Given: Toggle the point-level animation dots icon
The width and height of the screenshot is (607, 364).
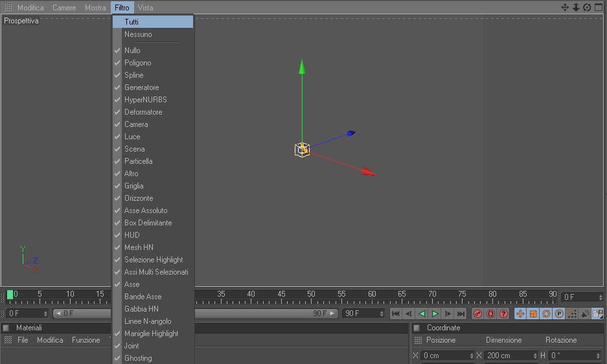Looking at the screenshot, I should pos(572,313).
